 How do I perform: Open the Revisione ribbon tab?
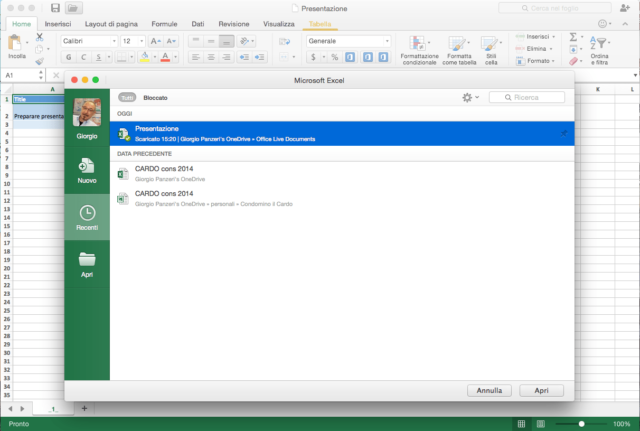(233, 24)
